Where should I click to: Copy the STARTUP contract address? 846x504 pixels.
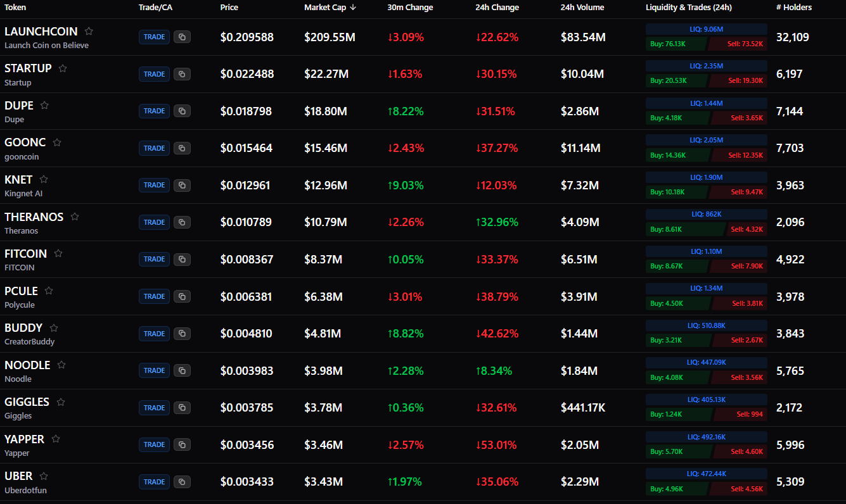point(182,74)
